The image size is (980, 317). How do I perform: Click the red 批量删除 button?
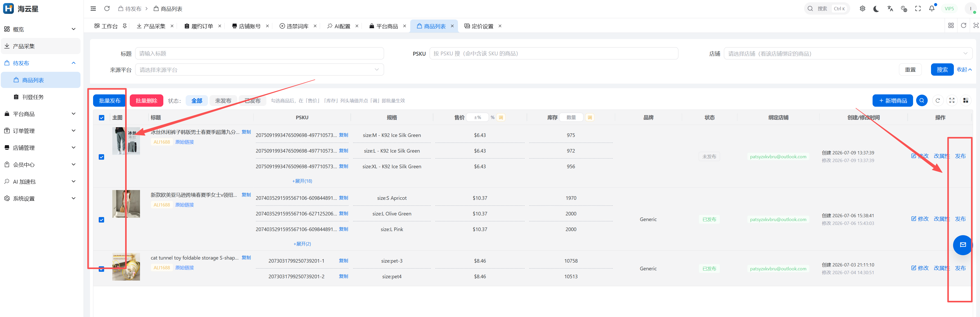point(146,101)
